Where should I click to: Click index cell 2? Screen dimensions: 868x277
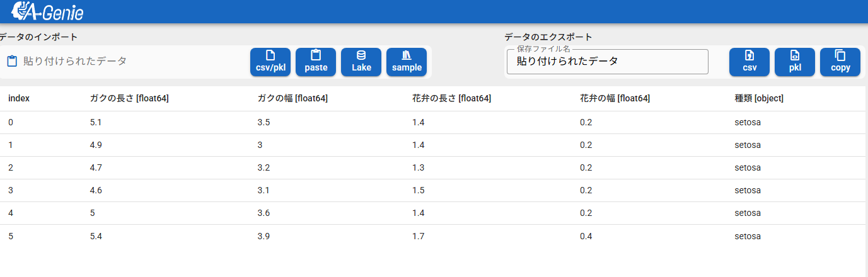pos(11,167)
